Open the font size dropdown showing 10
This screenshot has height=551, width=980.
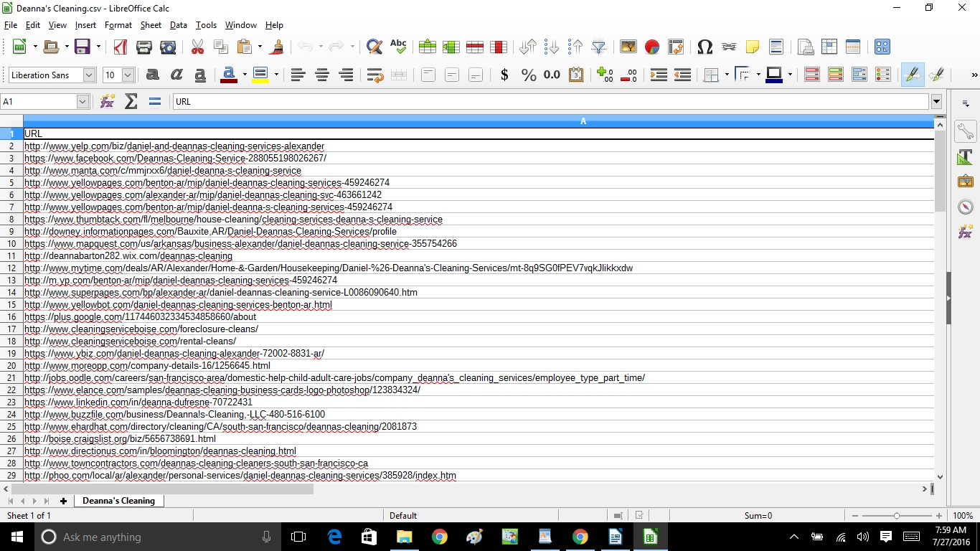(128, 75)
